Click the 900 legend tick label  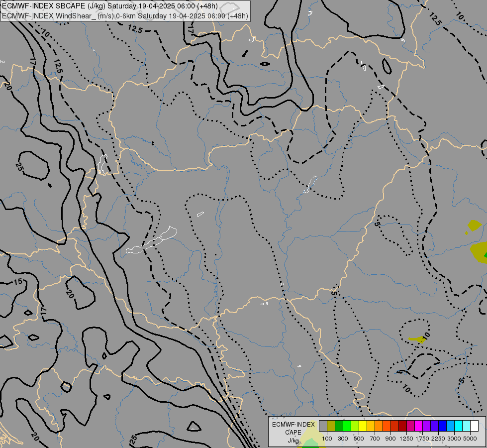(x=390, y=439)
